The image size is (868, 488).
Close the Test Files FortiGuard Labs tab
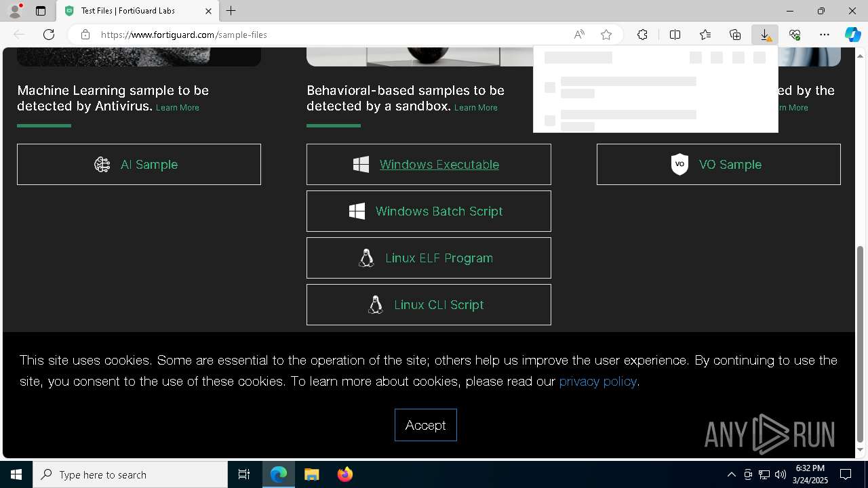208,11
